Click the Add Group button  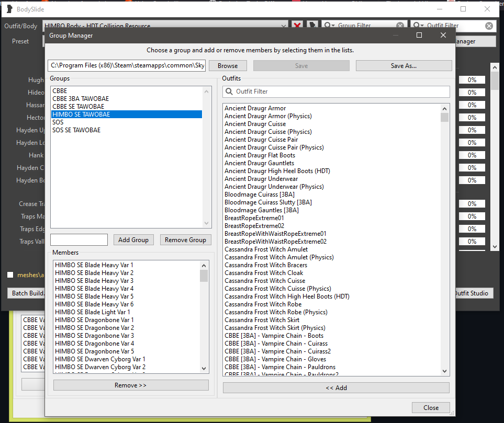click(x=133, y=240)
